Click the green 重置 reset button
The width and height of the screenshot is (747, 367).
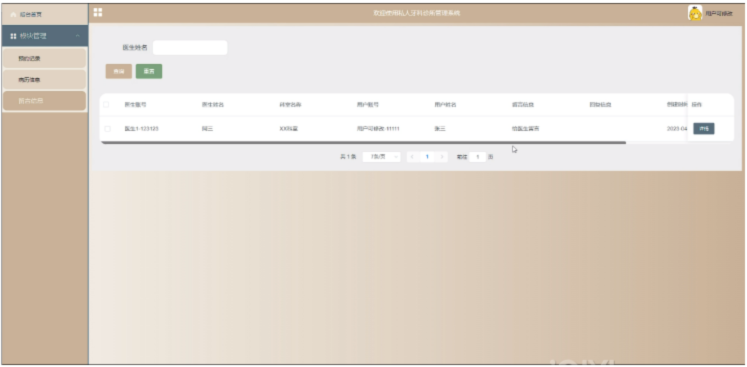pos(149,71)
